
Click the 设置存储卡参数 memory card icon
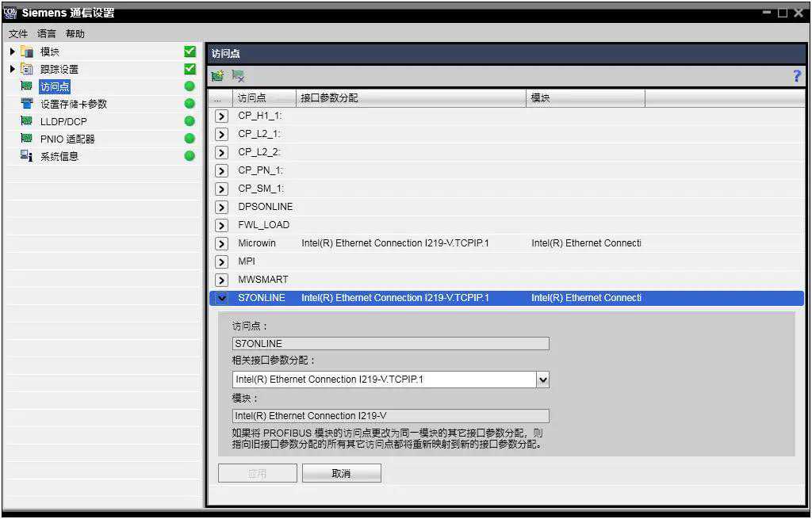(26, 104)
